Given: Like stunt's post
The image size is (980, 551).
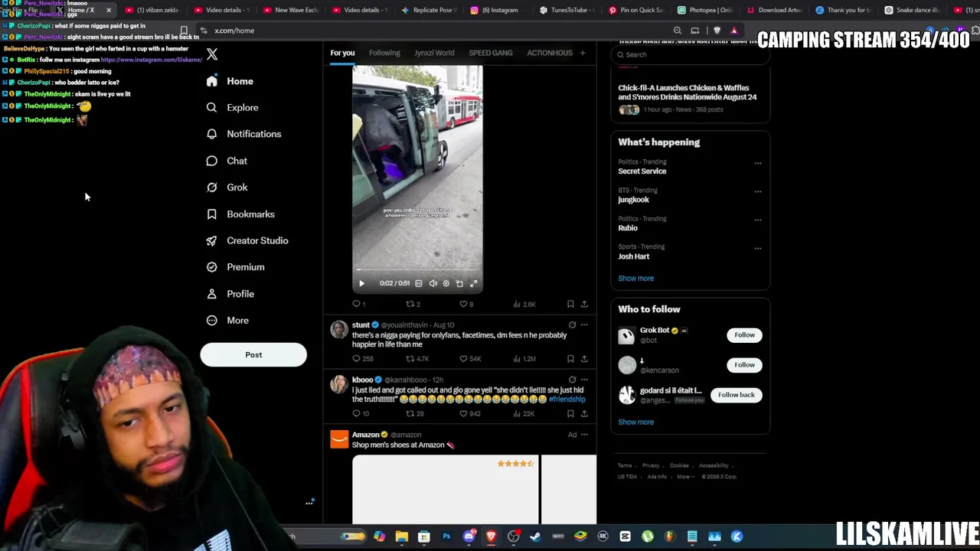Looking at the screenshot, I should pos(469,359).
